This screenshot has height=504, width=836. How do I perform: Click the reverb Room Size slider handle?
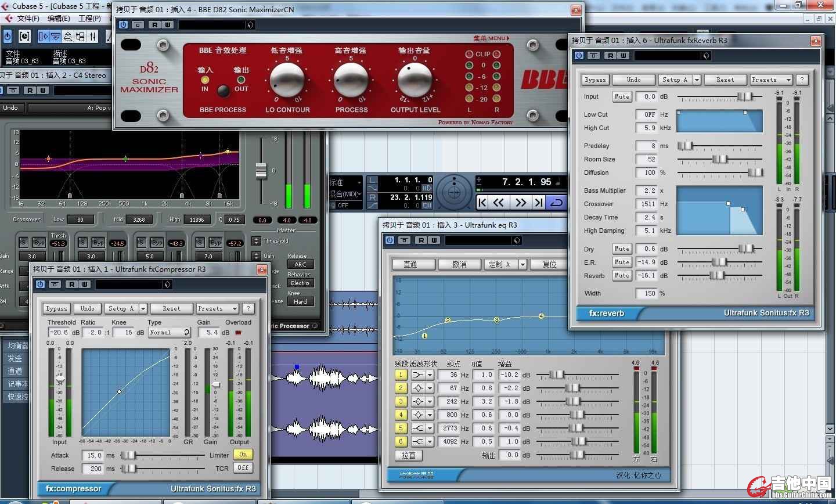[719, 159]
